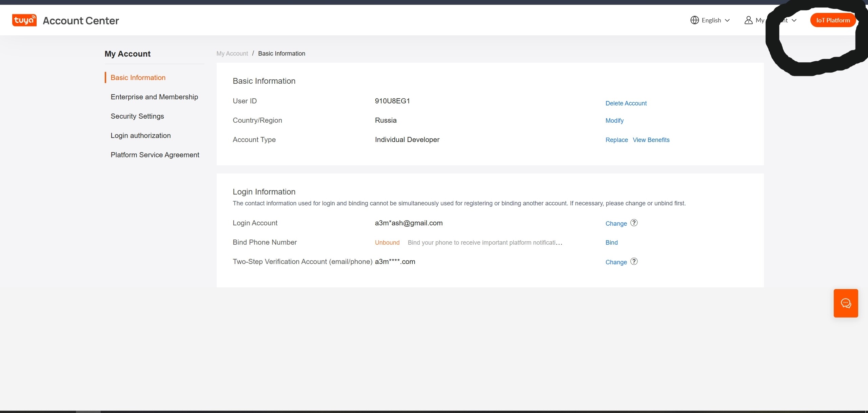Open the IoT Platform button

(x=833, y=20)
